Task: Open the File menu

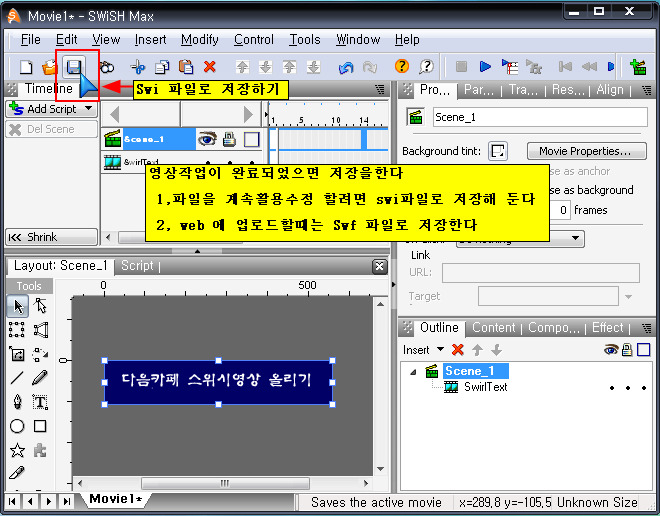Action: point(31,40)
